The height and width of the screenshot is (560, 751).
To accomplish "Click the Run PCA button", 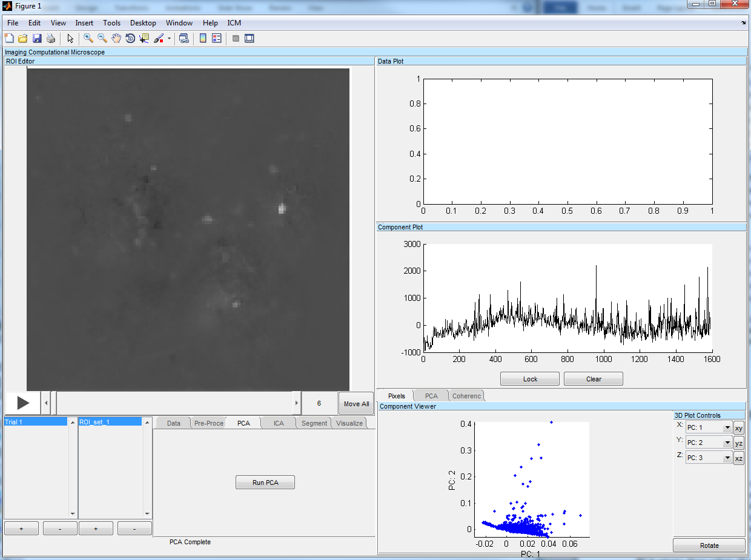I will tap(265, 483).
